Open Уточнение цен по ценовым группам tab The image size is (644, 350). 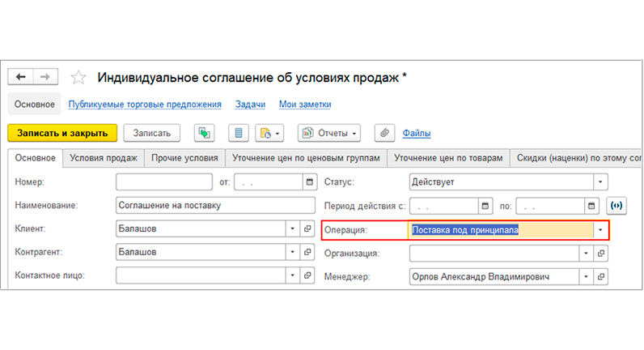click(306, 158)
